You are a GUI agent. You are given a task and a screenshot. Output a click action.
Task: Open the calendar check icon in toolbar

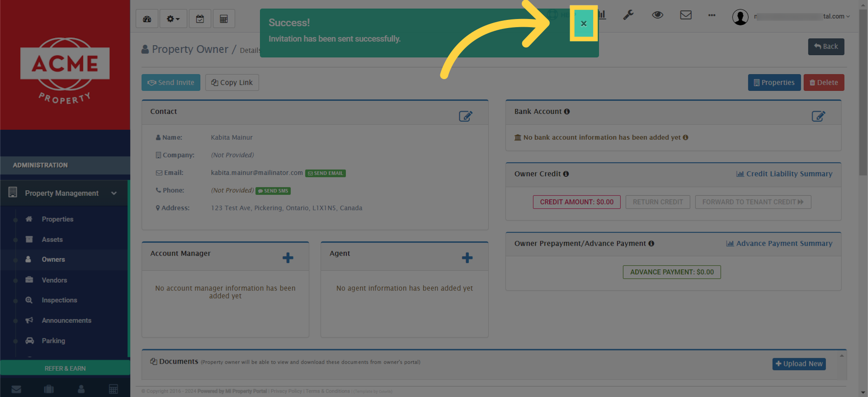[200, 19]
